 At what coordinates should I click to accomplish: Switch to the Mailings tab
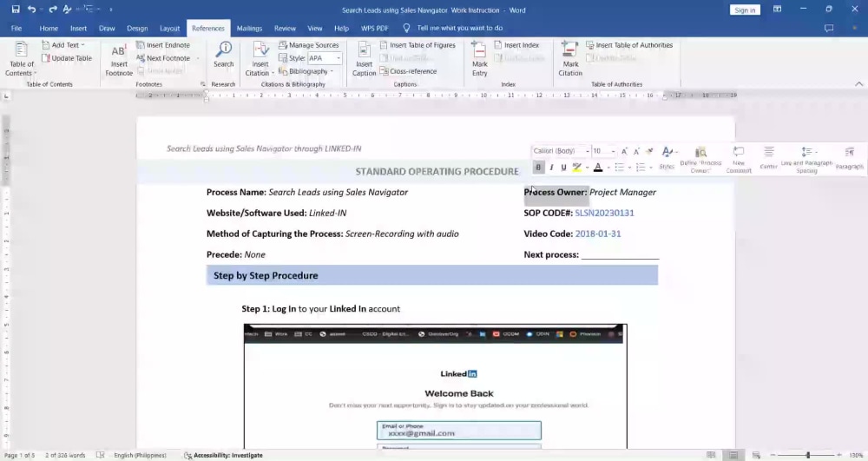tap(249, 28)
